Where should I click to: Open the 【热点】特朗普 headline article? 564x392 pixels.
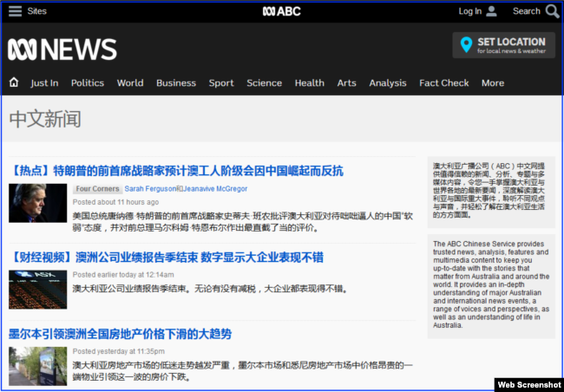point(176,171)
